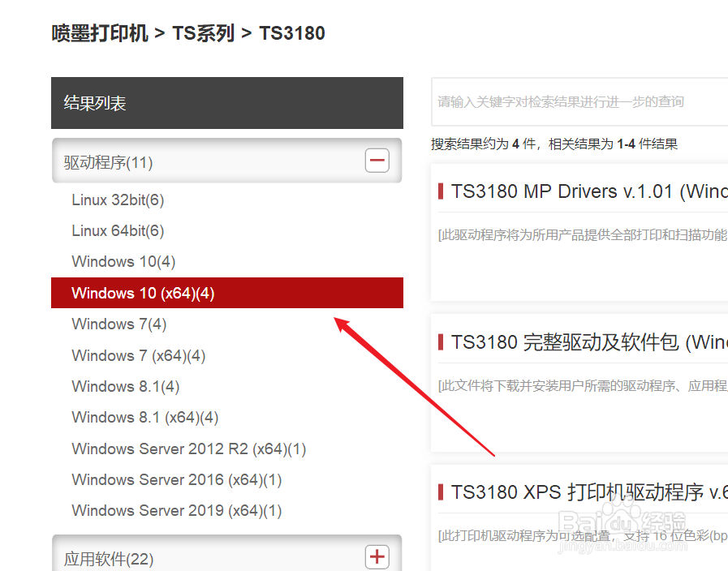Open TS3180 XPS 打印机驱动程序 result
This screenshot has height=571, width=728.
click(x=589, y=492)
